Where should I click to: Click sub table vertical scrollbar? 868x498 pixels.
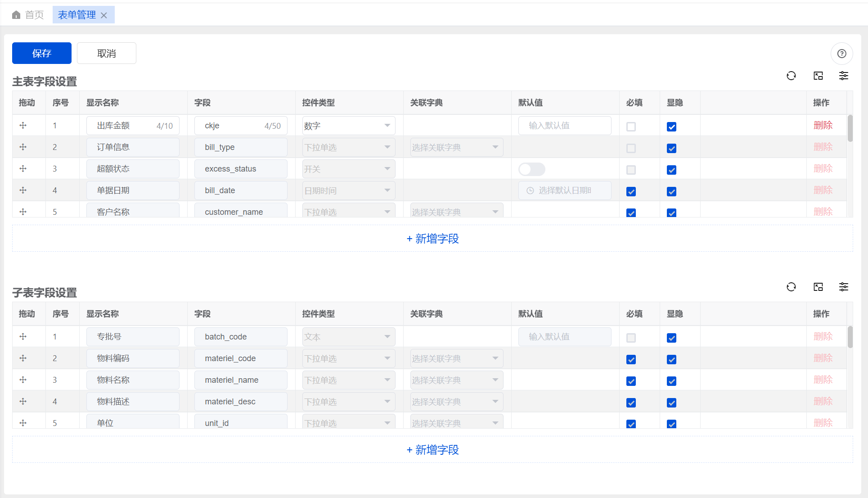point(850,337)
